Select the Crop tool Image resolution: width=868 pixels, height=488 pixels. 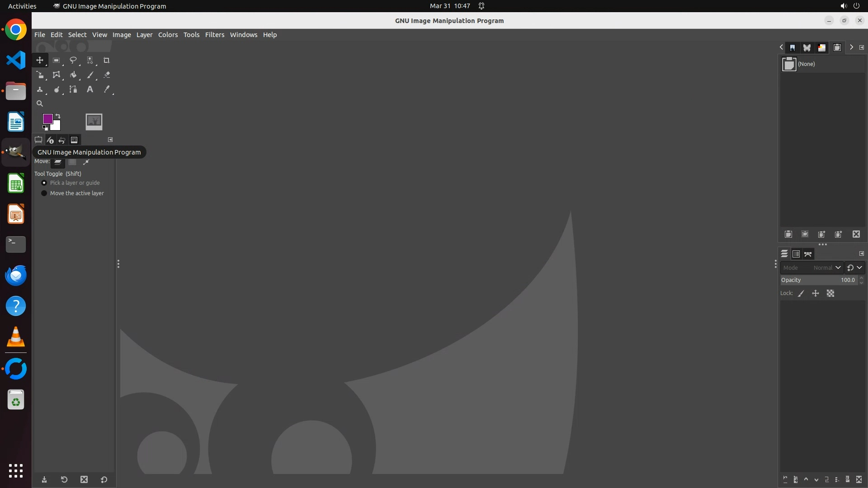pos(107,61)
